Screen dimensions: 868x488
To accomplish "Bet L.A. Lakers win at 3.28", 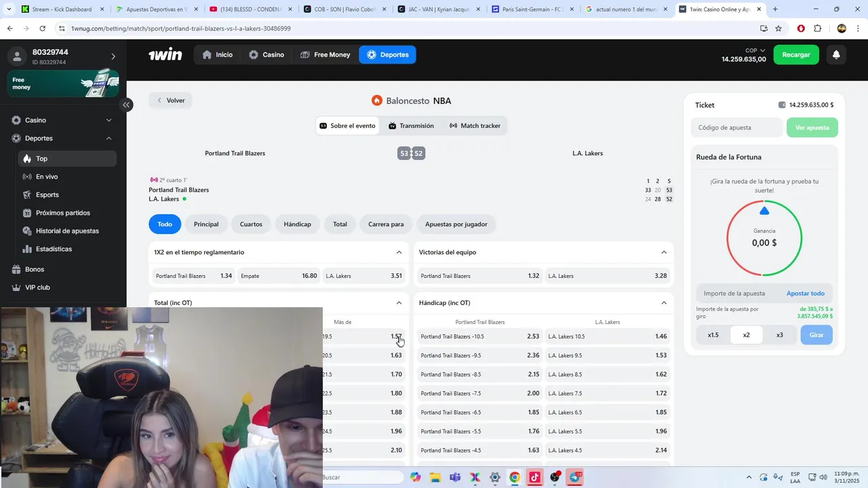I will point(608,276).
